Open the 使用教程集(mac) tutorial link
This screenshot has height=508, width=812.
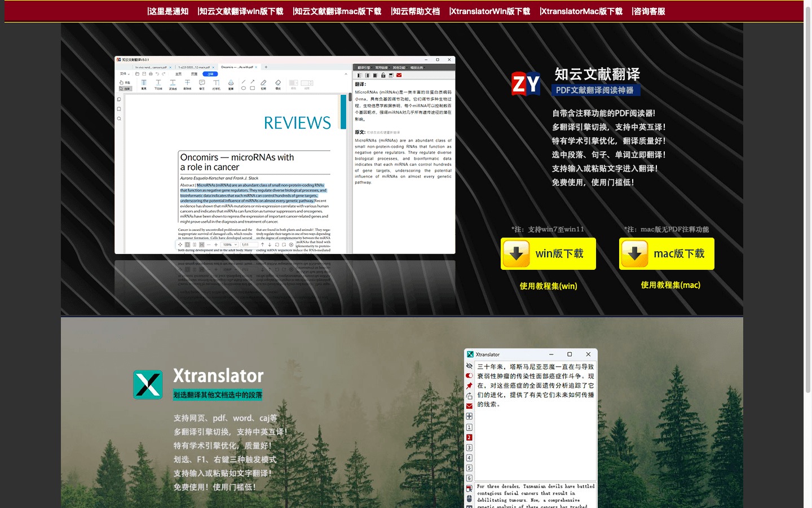pyautogui.click(x=670, y=285)
